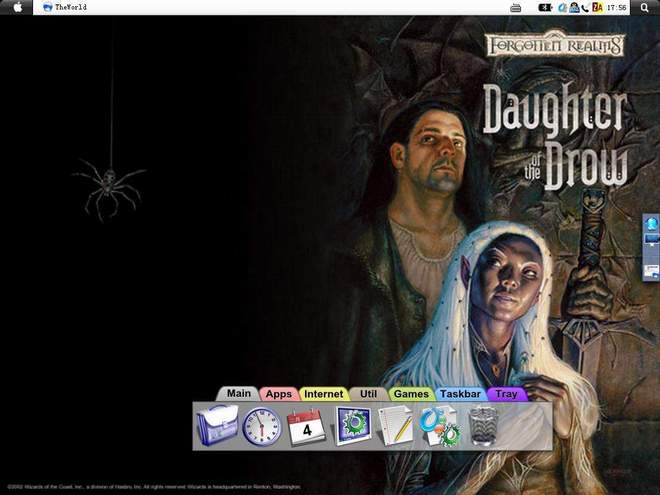660x495 pixels.
Task: Click the document icon in right sidebar
Action: tap(652, 271)
